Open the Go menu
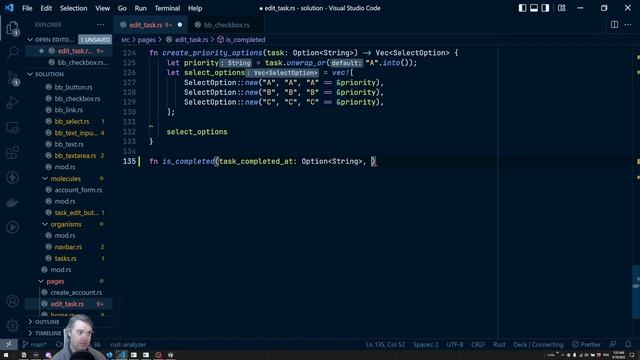The height and width of the screenshot is (360, 640). click(122, 8)
